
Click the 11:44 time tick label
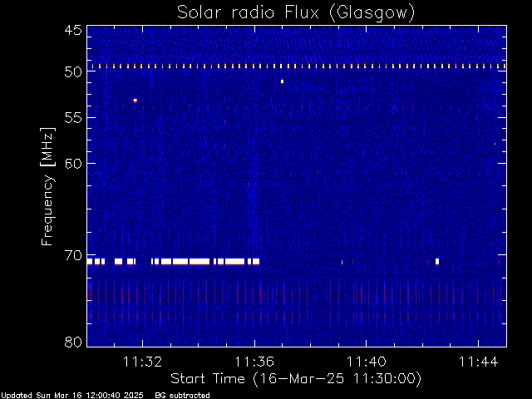pyautogui.click(x=479, y=362)
